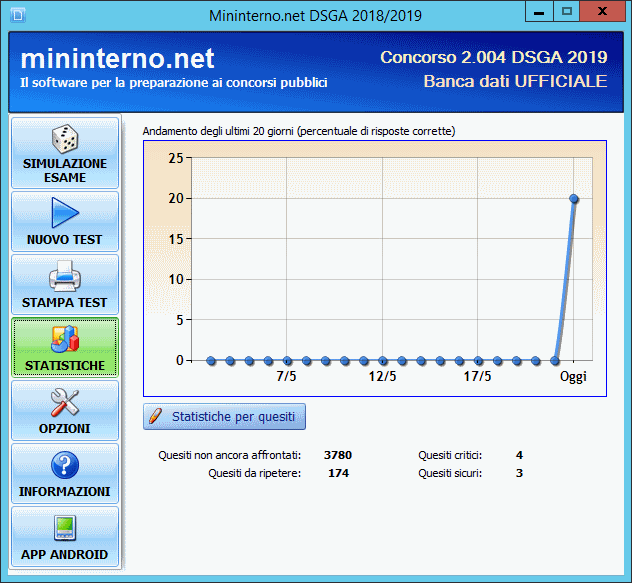Click the mininterno.net header logo text
The width and height of the screenshot is (632, 583).
pos(117,58)
